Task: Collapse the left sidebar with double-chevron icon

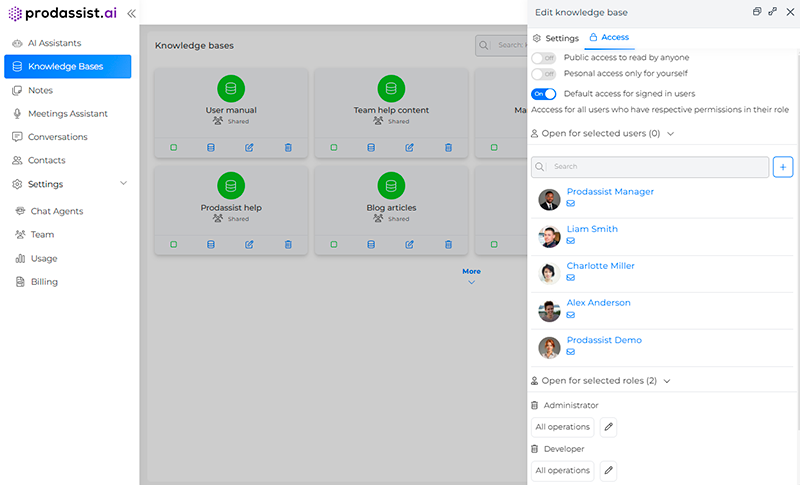Action: pyautogui.click(x=131, y=13)
